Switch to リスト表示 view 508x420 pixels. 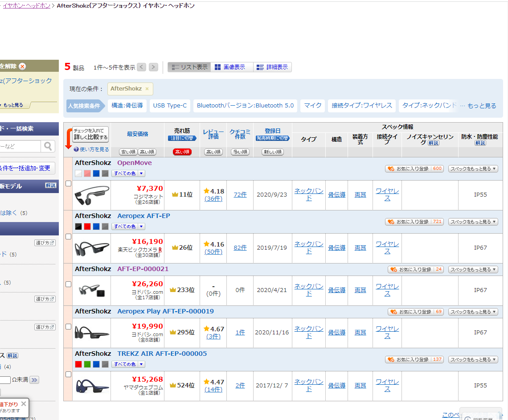tap(189, 67)
